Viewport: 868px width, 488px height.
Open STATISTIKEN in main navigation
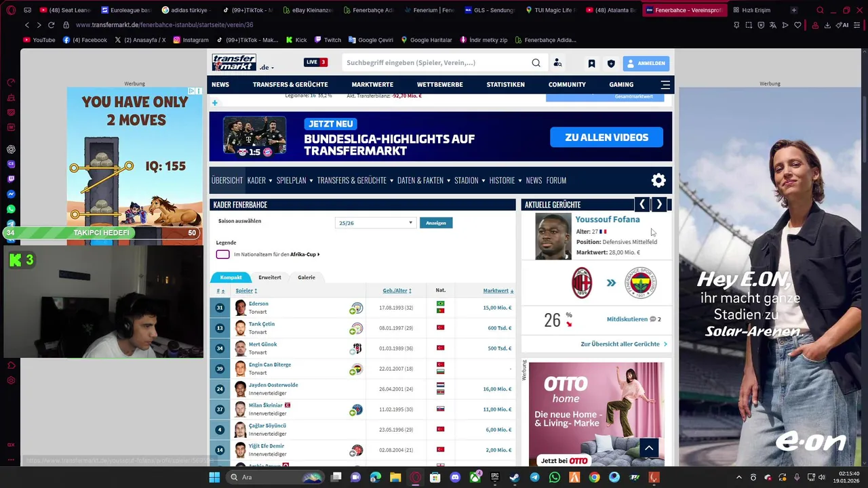coord(505,85)
